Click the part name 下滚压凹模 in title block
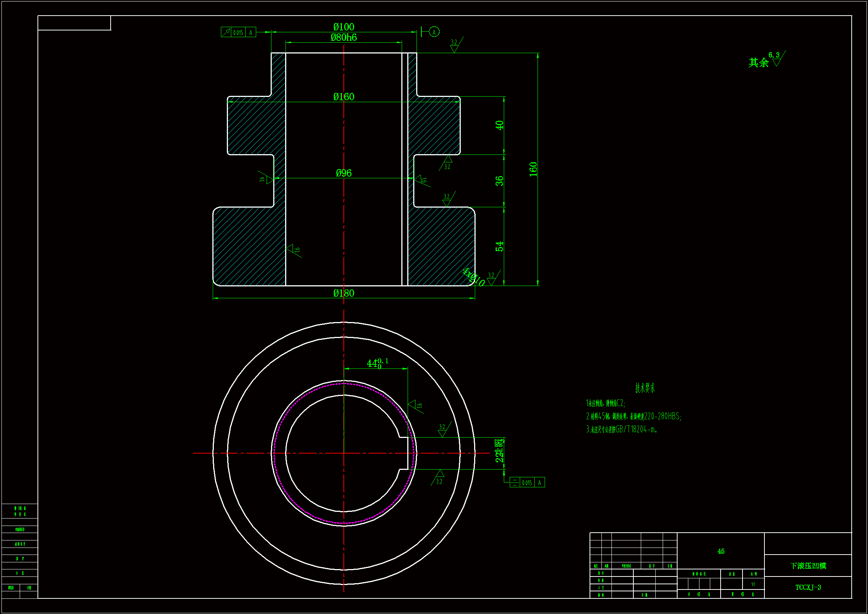This screenshot has height=614, width=868. coord(808,566)
